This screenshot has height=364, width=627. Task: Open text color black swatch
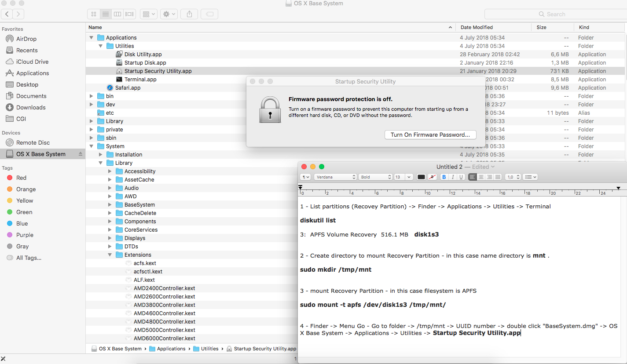coord(421,177)
